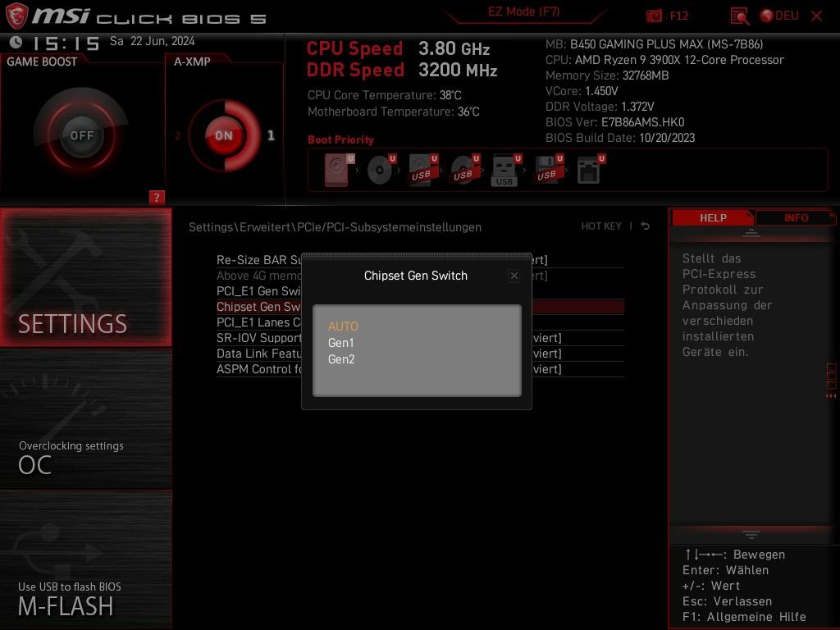Select the AUTO option in Chipset Gen Switch
Viewport: 840px width, 630px height.
click(343, 326)
